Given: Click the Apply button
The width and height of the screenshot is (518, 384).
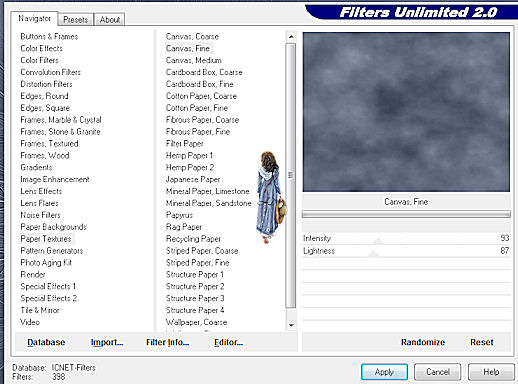Looking at the screenshot, I should 384,372.
